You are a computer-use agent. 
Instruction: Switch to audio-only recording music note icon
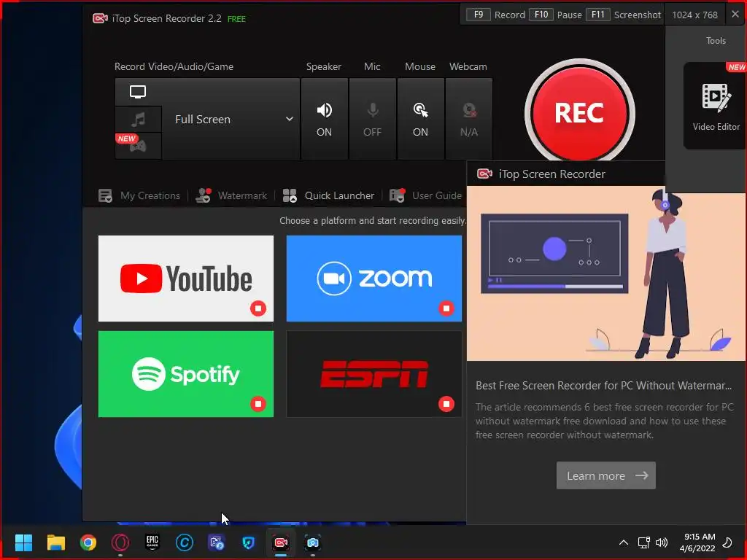(x=138, y=119)
